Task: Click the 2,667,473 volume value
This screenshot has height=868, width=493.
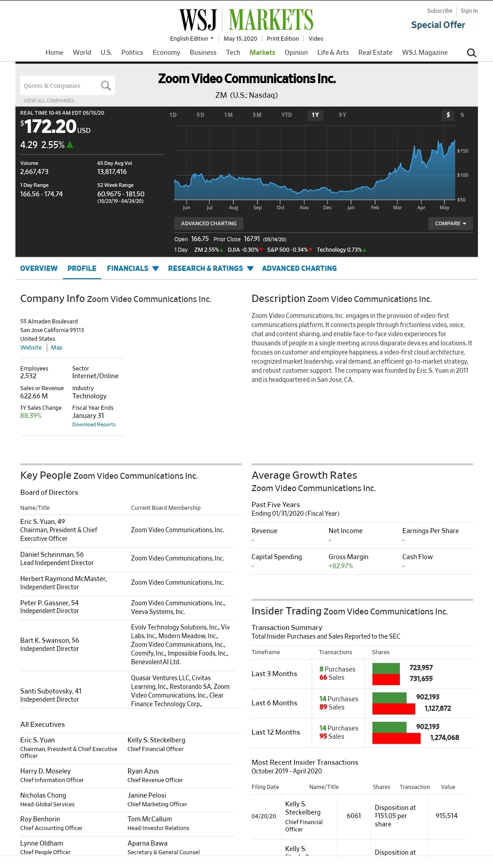Action: 34,172
